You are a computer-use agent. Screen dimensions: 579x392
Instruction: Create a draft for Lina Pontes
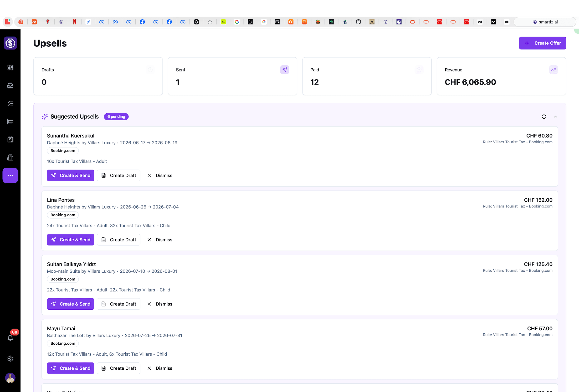[x=119, y=240]
